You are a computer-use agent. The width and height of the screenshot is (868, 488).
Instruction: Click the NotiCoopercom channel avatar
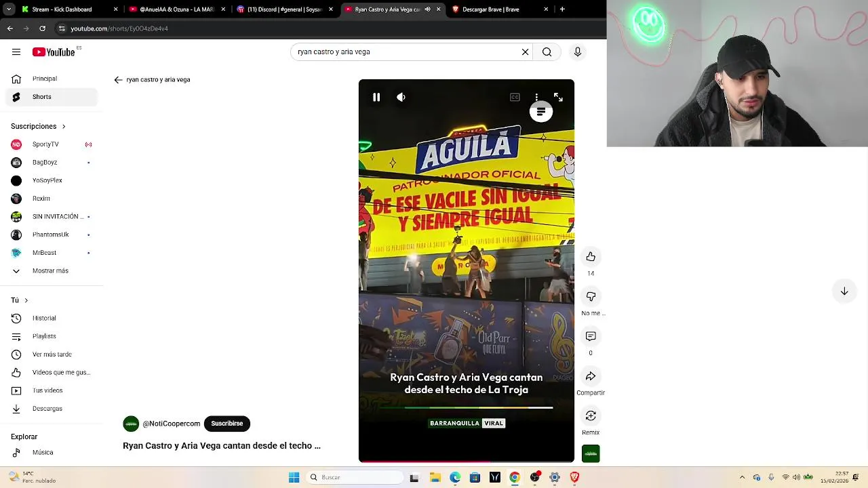pyautogui.click(x=131, y=424)
